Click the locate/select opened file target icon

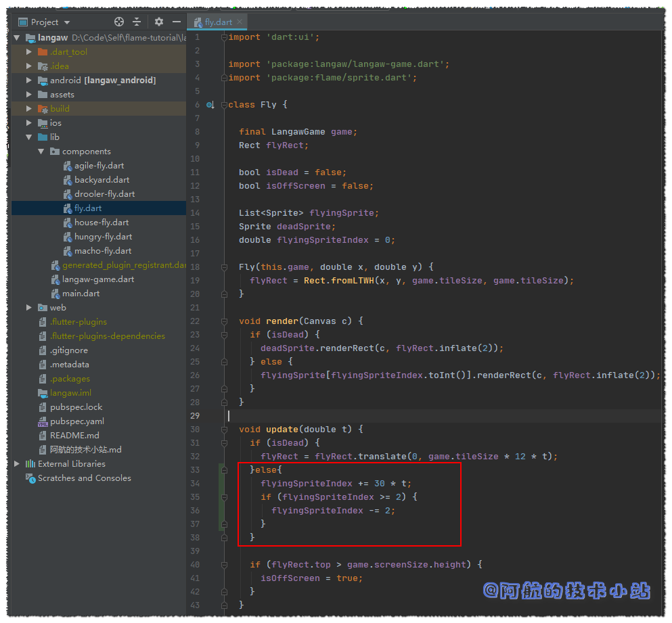119,22
